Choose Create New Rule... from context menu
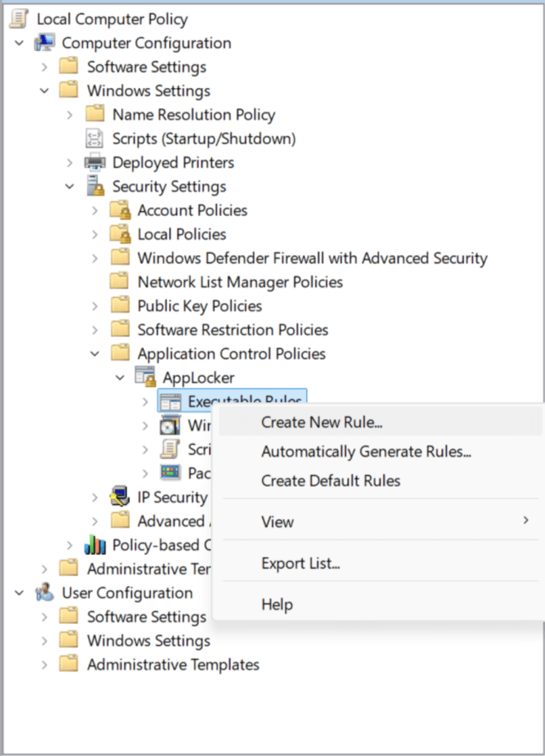This screenshot has width=545, height=756. (x=321, y=423)
